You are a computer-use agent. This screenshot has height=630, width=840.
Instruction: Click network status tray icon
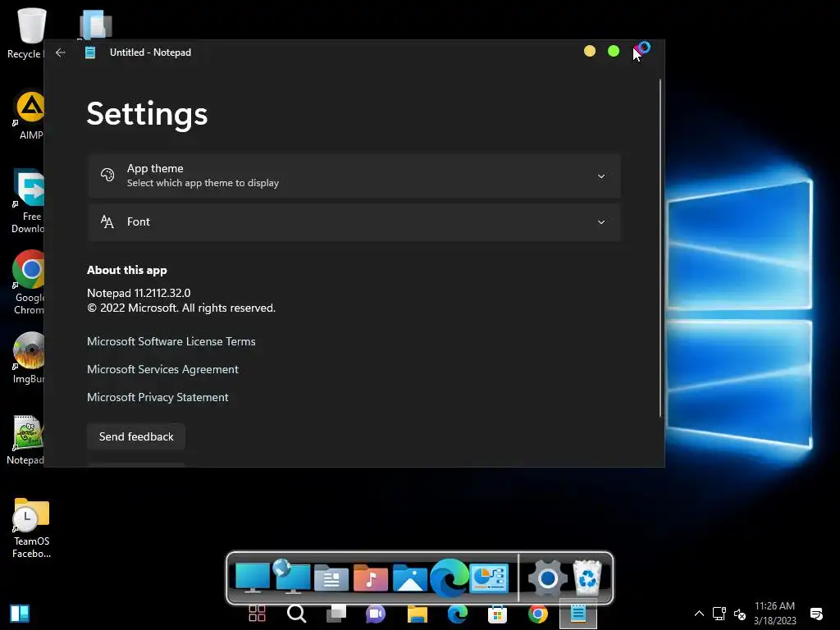[x=719, y=614]
